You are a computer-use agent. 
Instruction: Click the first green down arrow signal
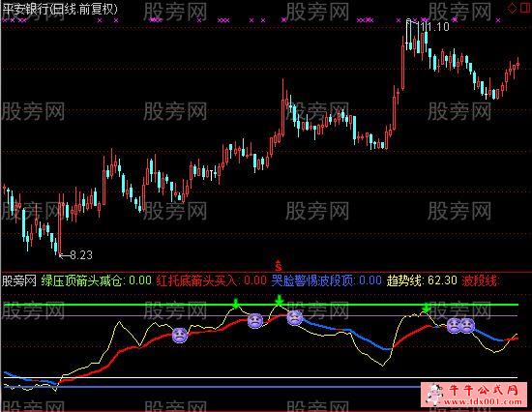coord(236,304)
